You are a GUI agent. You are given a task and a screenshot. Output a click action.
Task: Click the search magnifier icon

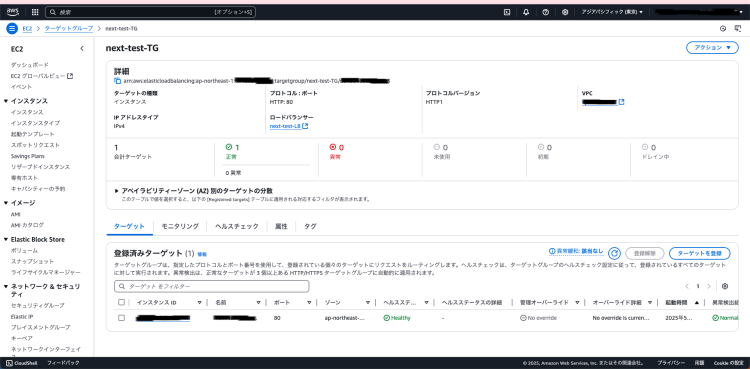coord(53,12)
